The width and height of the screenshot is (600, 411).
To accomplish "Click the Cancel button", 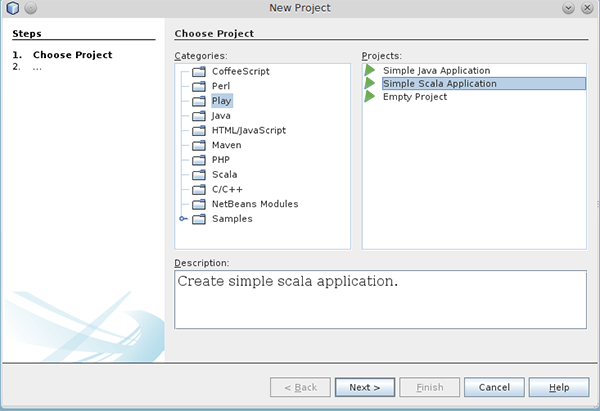I will (x=494, y=387).
